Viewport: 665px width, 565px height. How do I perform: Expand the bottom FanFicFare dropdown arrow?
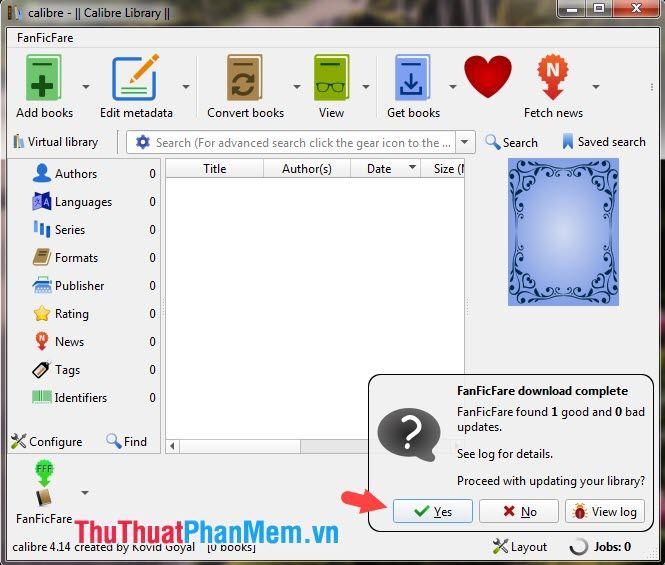85,492
